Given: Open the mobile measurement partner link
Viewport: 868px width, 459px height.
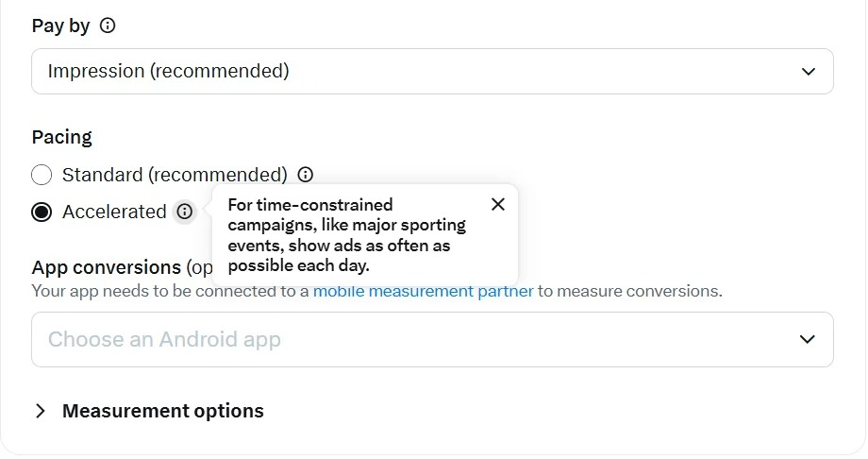Looking at the screenshot, I should [x=423, y=291].
